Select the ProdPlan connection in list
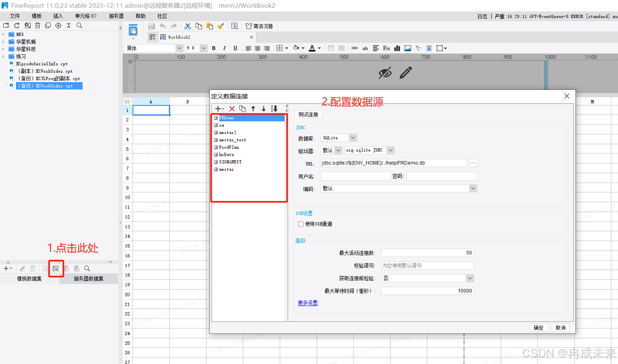The width and height of the screenshot is (618, 364). tap(229, 147)
